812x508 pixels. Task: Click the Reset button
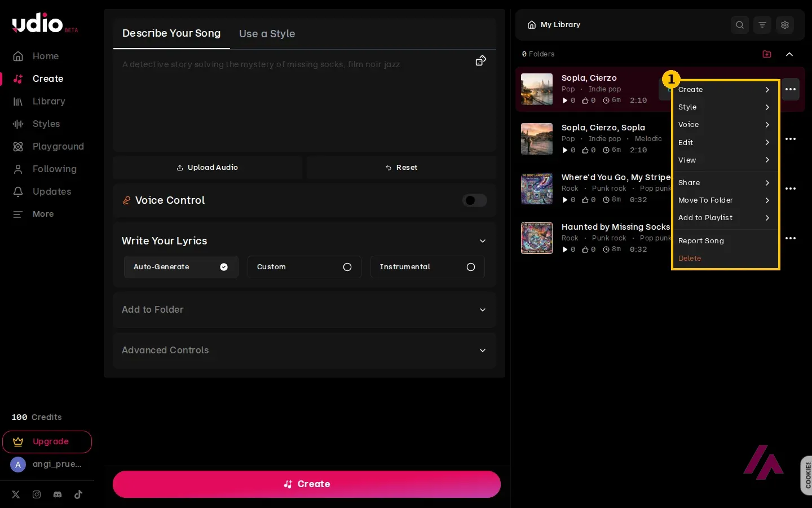401,168
